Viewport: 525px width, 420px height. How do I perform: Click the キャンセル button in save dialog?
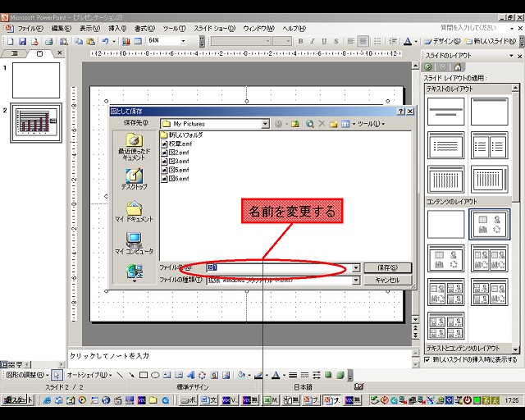coord(387,280)
